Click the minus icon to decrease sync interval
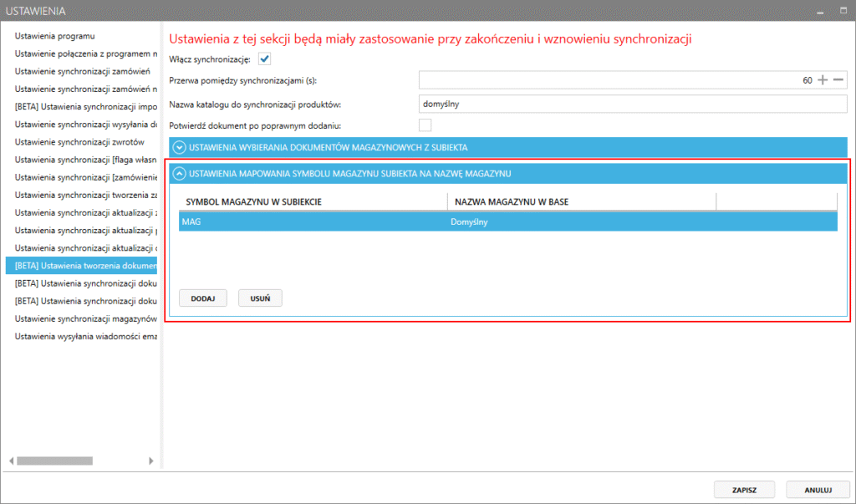The width and height of the screenshot is (856, 504). (838, 80)
